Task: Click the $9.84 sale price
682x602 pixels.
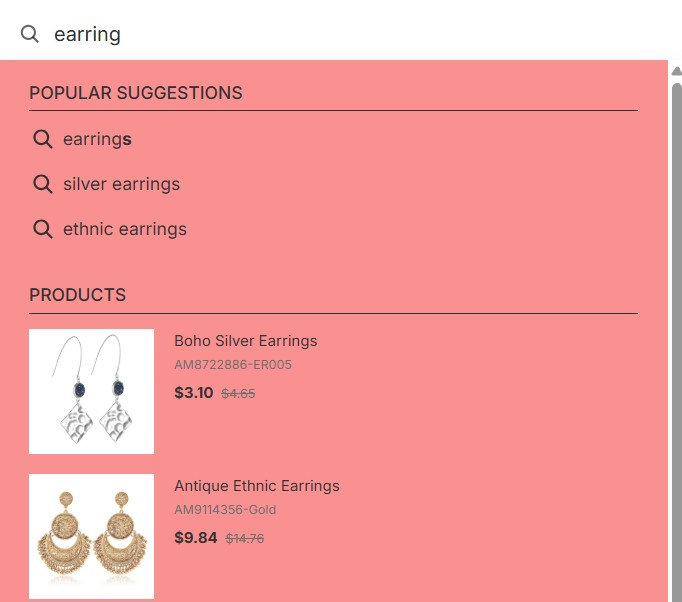Action: 195,538
